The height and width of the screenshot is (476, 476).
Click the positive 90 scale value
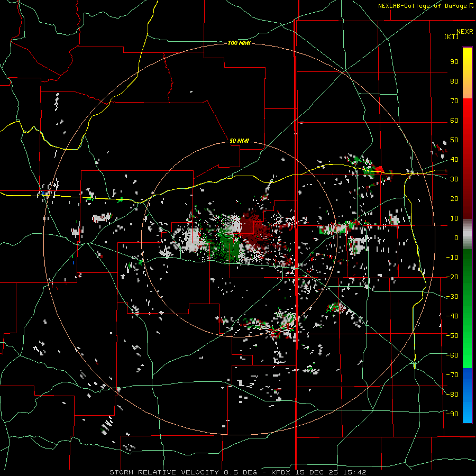point(454,62)
